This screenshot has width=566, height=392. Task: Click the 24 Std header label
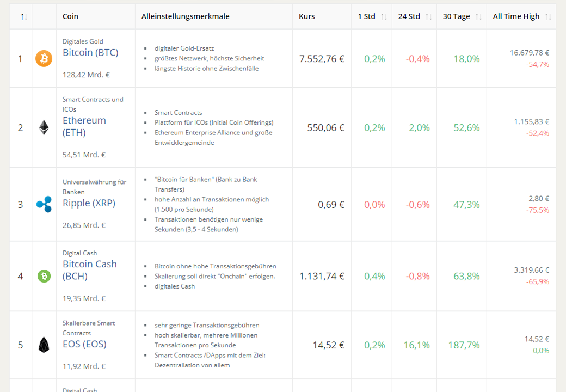(x=409, y=16)
